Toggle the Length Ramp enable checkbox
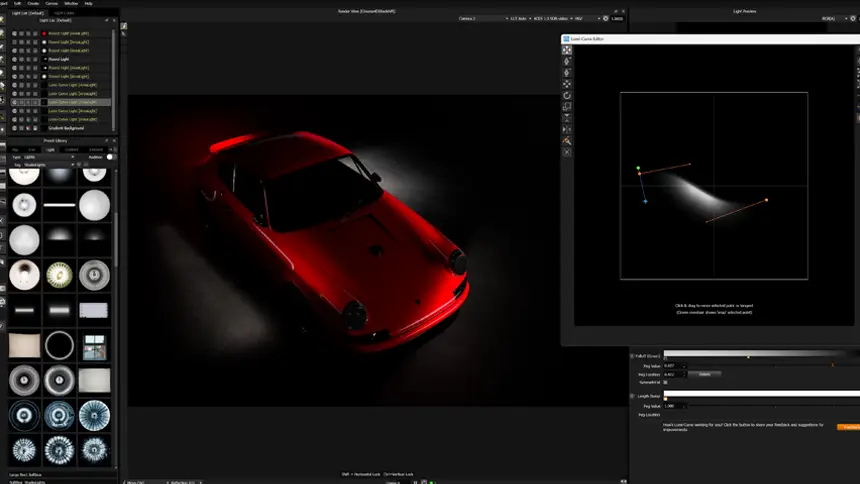 coord(632,396)
